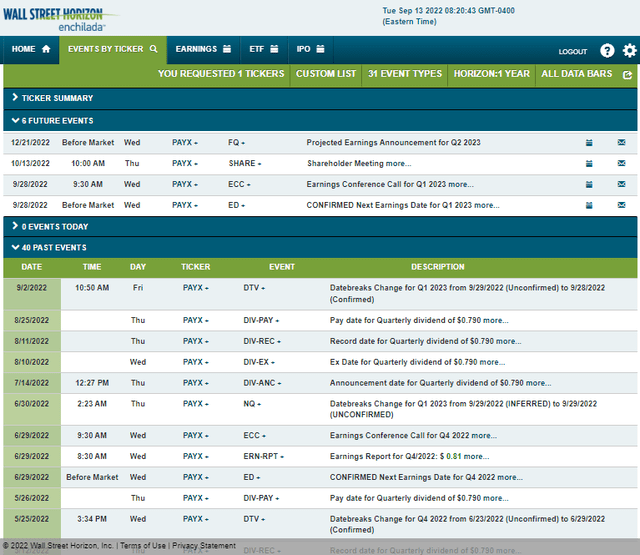Viewport: 640px width, 555px height.
Task: Open DTV dropdown in 5/25/2022 row
Action: click(x=254, y=519)
